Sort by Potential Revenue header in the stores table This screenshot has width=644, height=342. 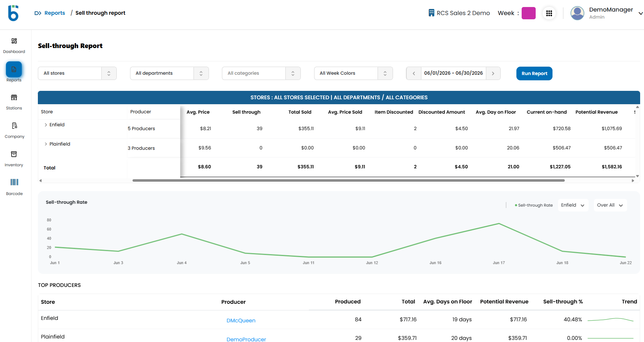[x=596, y=112]
